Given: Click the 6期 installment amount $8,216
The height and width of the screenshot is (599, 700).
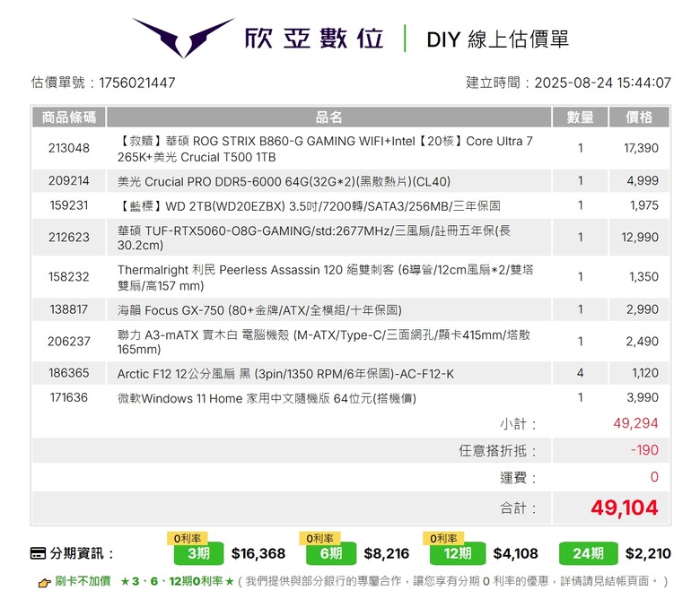Looking at the screenshot, I should (387, 553).
